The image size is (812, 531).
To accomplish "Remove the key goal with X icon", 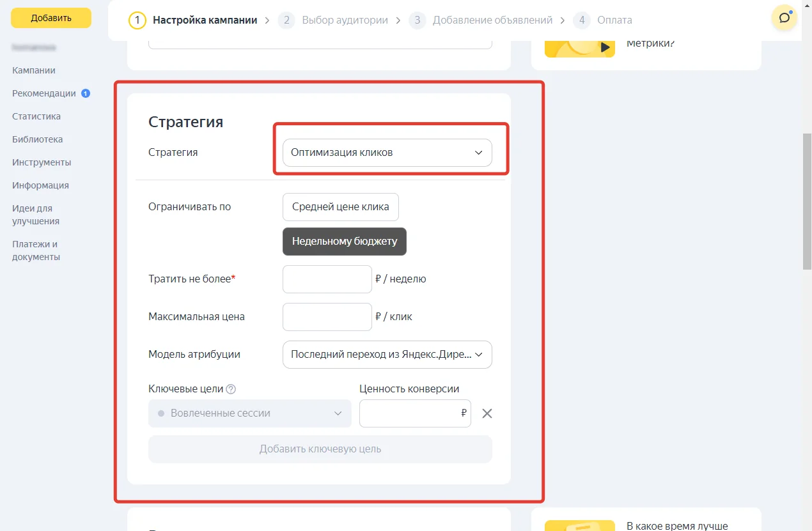I will 487,413.
